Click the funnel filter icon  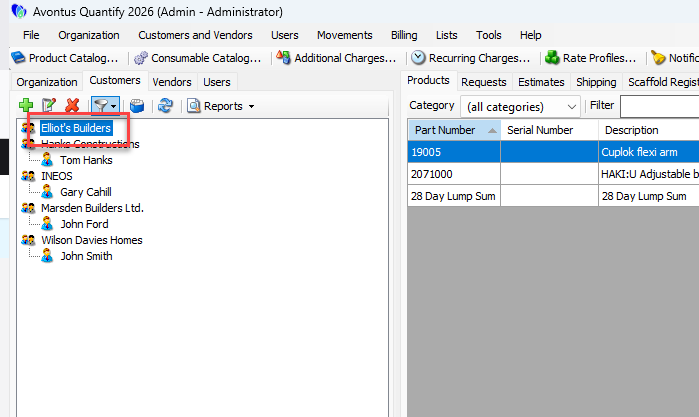(100, 106)
